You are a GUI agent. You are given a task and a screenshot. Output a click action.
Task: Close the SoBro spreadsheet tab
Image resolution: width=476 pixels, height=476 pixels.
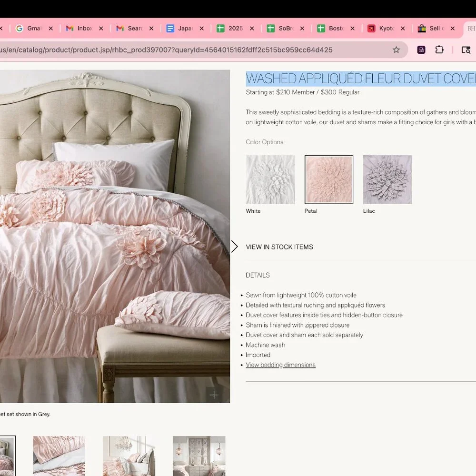pos(302,28)
